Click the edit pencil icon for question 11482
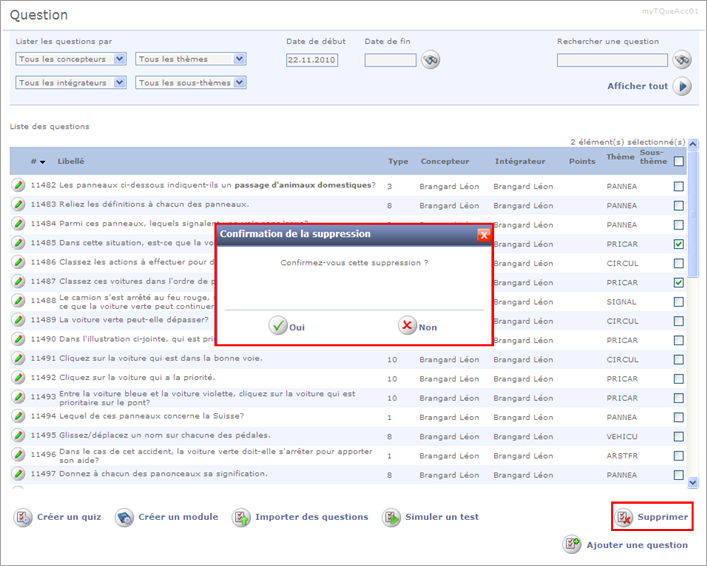The height and width of the screenshot is (566, 707). pyautogui.click(x=18, y=185)
